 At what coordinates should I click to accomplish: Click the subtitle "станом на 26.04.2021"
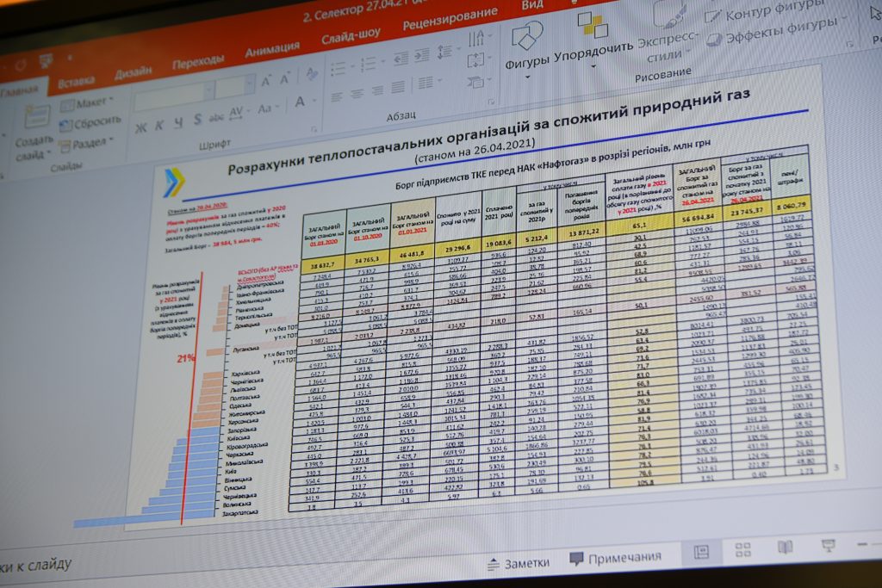tap(475, 151)
